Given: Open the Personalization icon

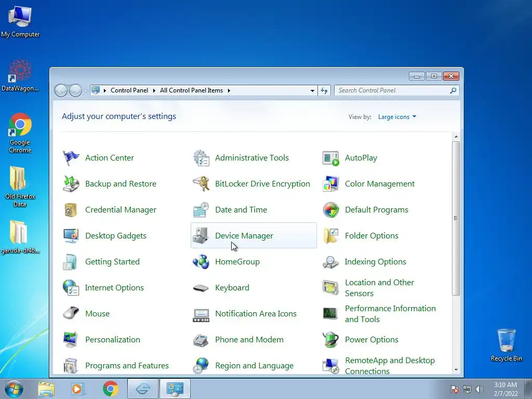Looking at the screenshot, I should click(x=71, y=340).
